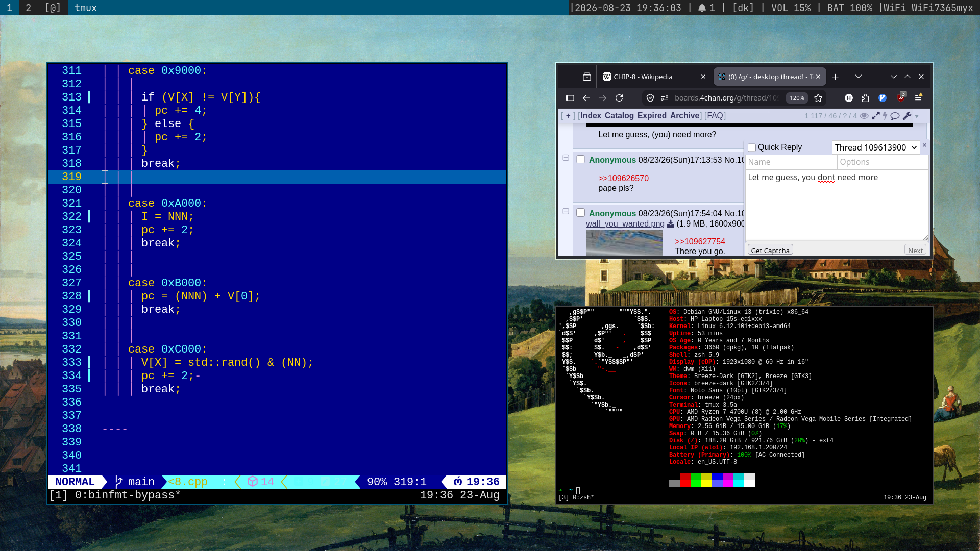The image size is (980, 551).
Task: Switch to workspace tag 1
Action: 9,8
